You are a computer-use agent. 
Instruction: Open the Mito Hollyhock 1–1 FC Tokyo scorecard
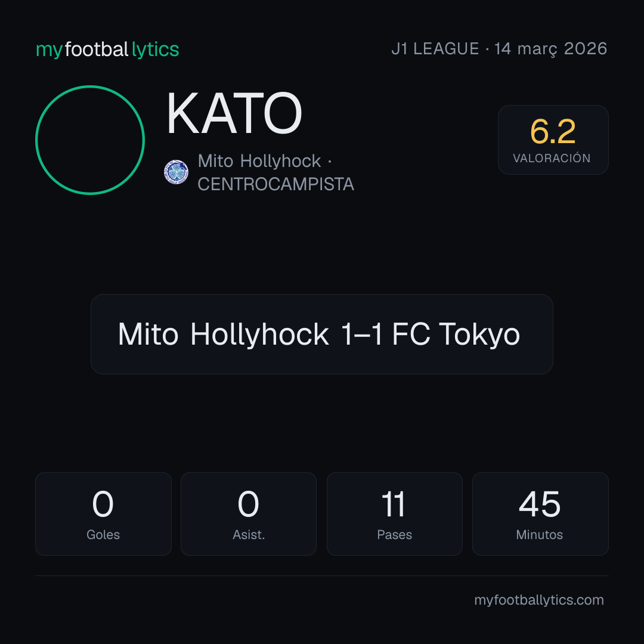point(321,334)
